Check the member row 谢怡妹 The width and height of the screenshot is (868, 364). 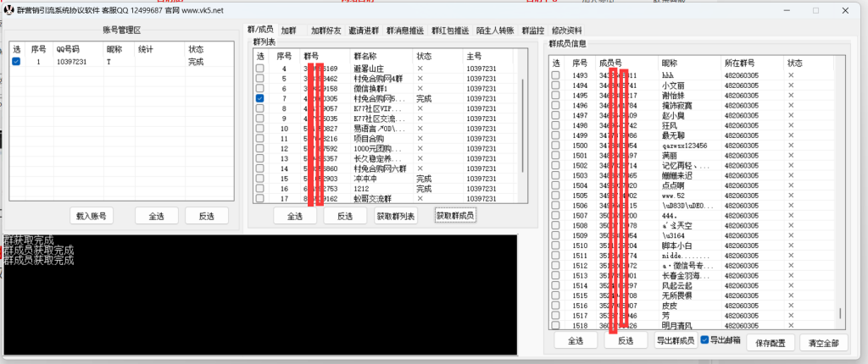[x=555, y=95]
